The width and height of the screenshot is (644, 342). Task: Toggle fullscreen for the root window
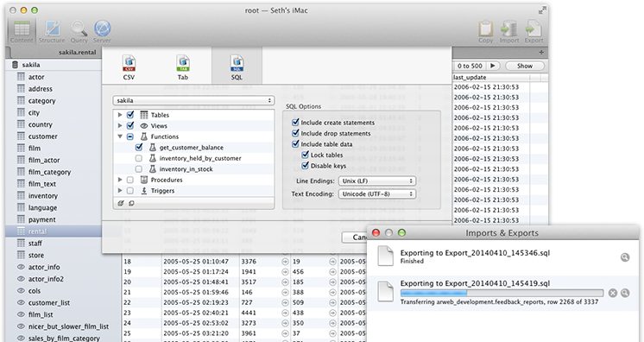pos(542,10)
